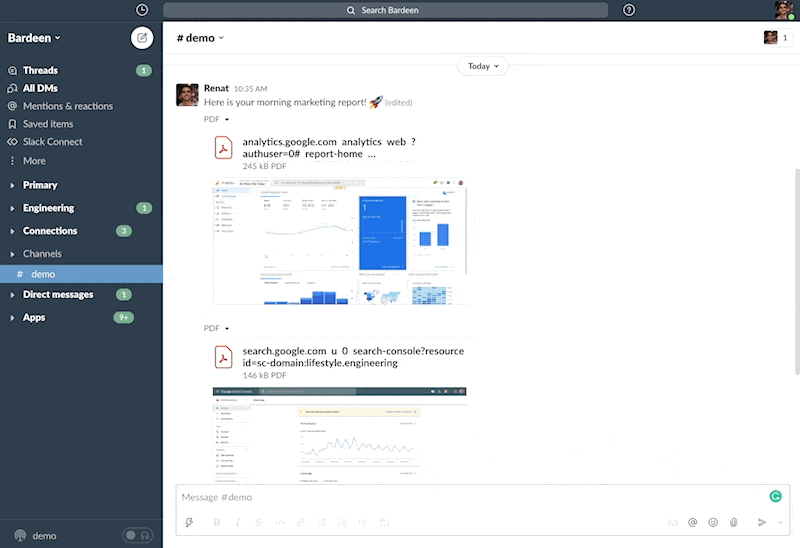Open the emoji picker
The width and height of the screenshot is (800, 548).
point(713,522)
